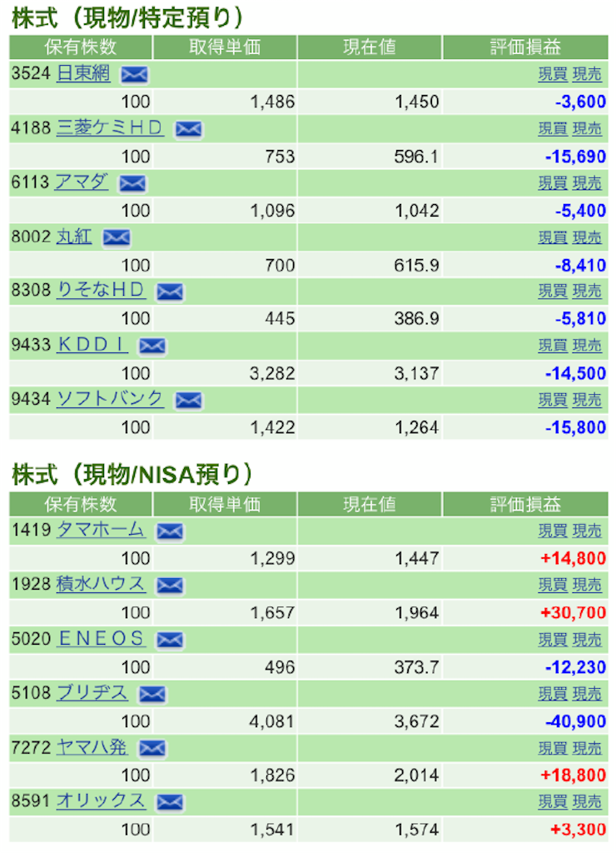Click the mail icon next to タマホーム
The image size is (616, 853).
pyautogui.click(x=170, y=531)
